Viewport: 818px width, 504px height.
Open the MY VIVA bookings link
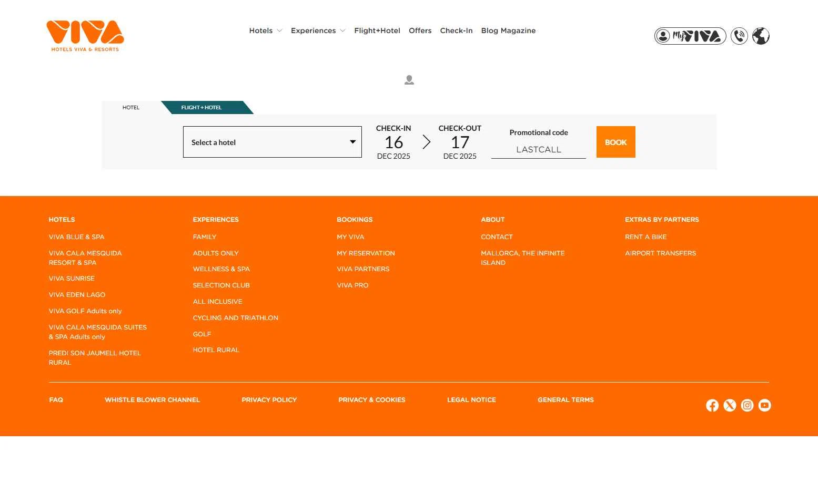pos(350,237)
